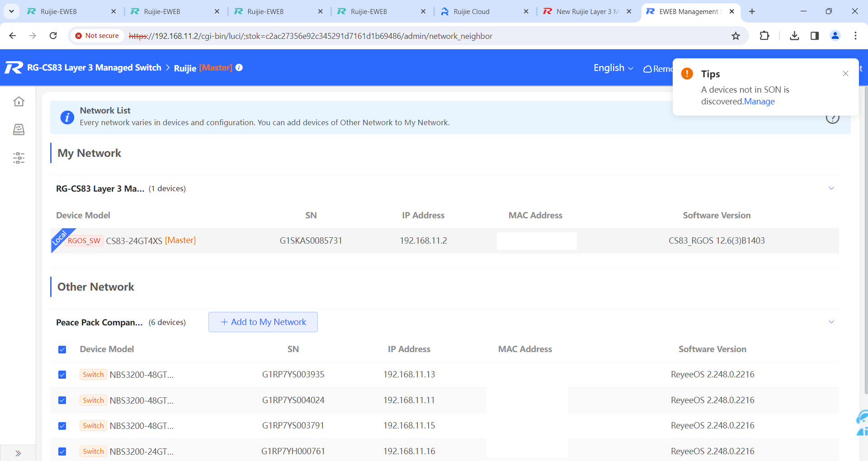This screenshot has width=868, height=461.
Task: Expand the left sidebar with double arrows
Action: pyautogui.click(x=18, y=453)
